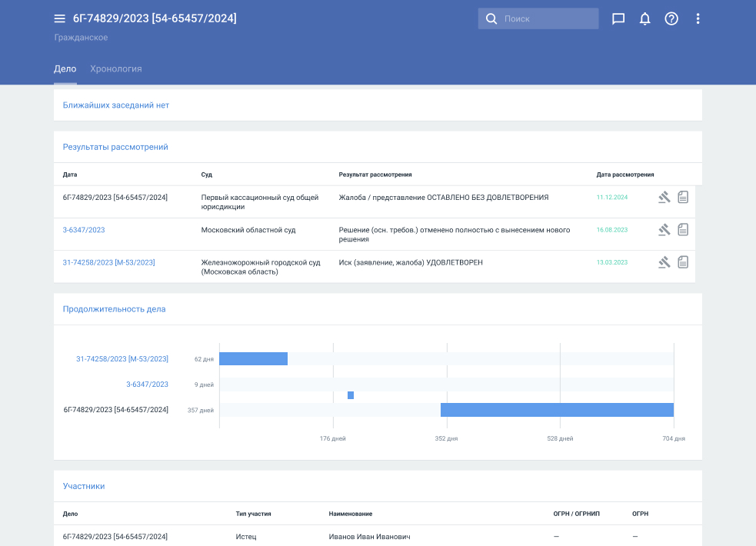Click the 357-day duration bar

557,410
